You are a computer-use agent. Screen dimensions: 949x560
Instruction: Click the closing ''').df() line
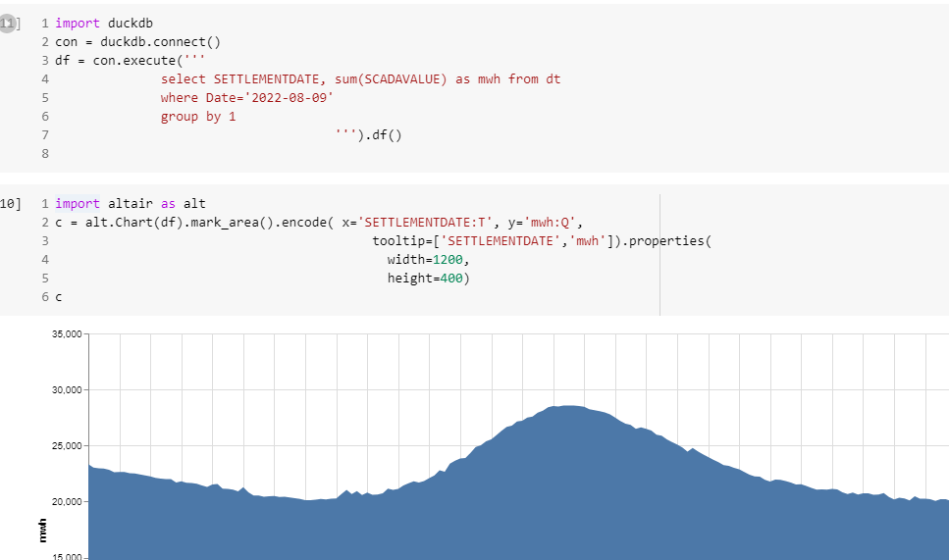(368, 135)
